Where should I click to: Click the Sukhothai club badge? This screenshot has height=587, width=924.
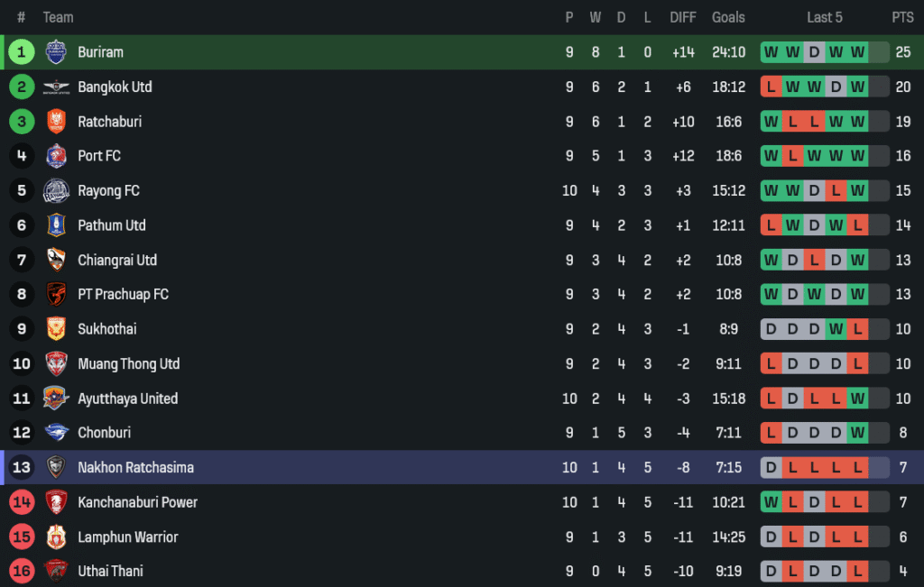[x=56, y=329]
